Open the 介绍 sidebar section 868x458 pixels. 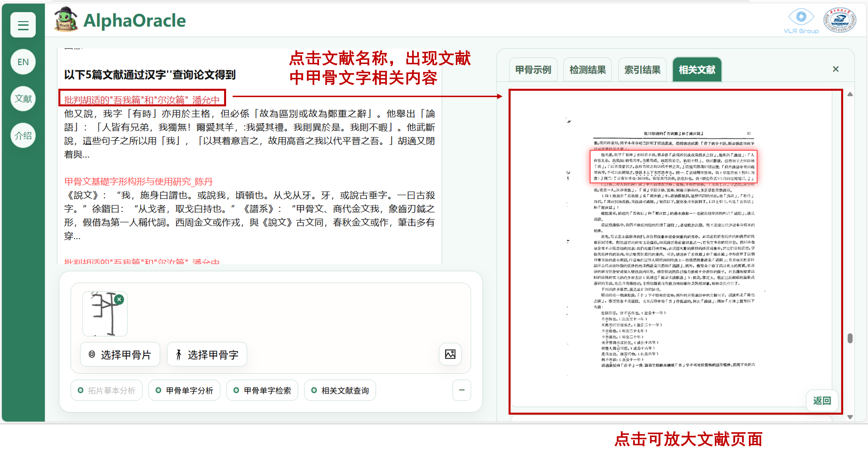[x=23, y=135]
